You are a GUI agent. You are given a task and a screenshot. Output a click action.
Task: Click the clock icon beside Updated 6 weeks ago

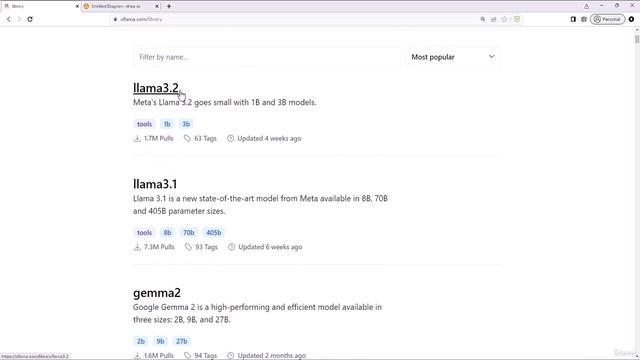tap(231, 247)
